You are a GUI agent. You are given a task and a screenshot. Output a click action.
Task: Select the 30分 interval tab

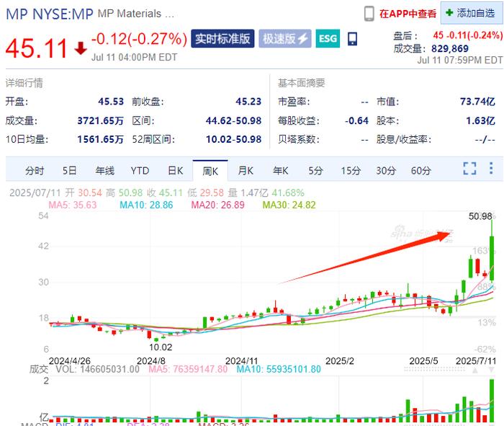click(386, 171)
